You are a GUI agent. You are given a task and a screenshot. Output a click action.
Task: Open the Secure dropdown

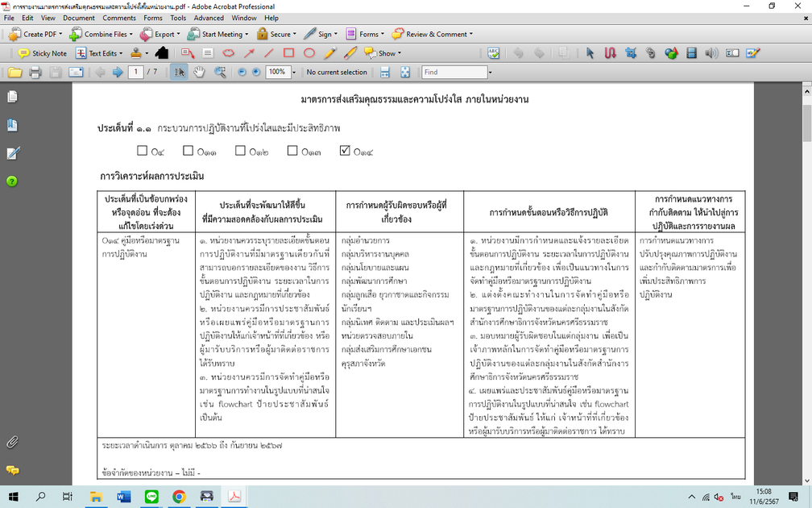pos(276,34)
